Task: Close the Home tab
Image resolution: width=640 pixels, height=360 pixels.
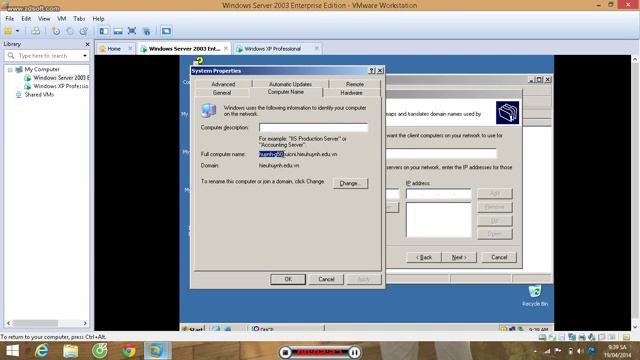Action: tap(130, 49)
